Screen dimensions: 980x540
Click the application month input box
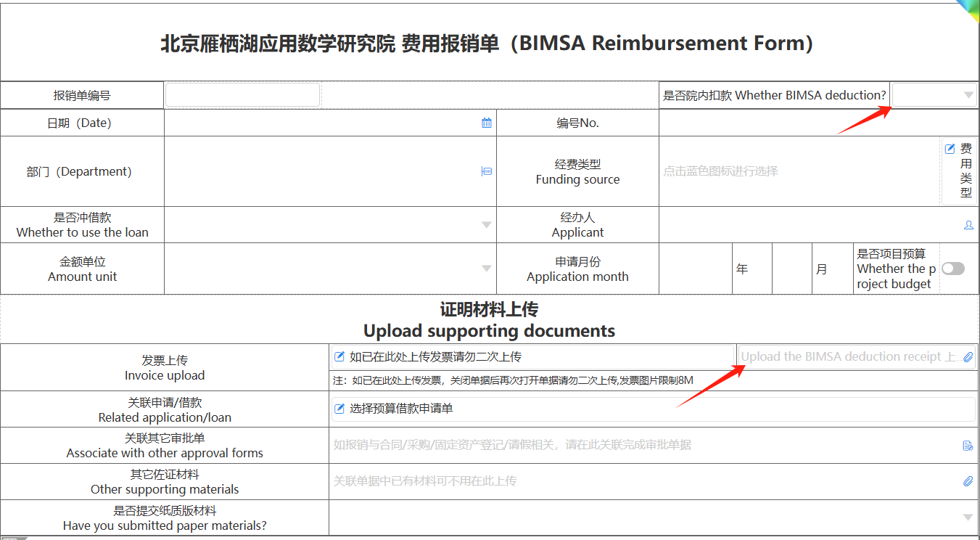pos(791,269)
